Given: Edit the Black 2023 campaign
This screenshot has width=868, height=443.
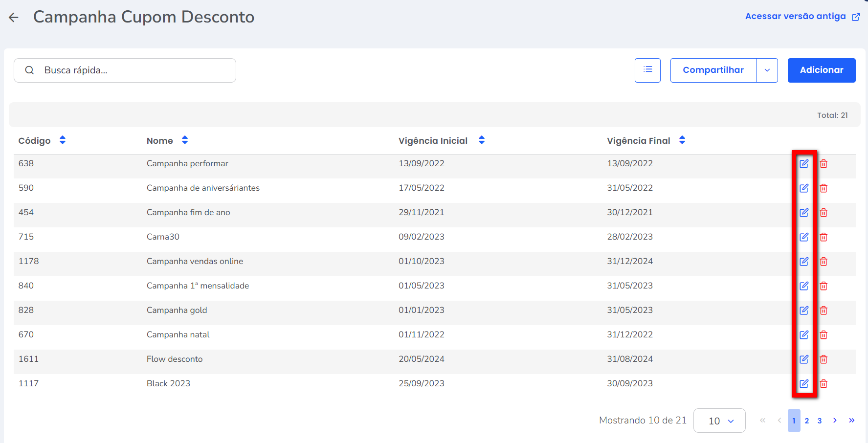Looking at the screenshot, I should click(803, 384).
